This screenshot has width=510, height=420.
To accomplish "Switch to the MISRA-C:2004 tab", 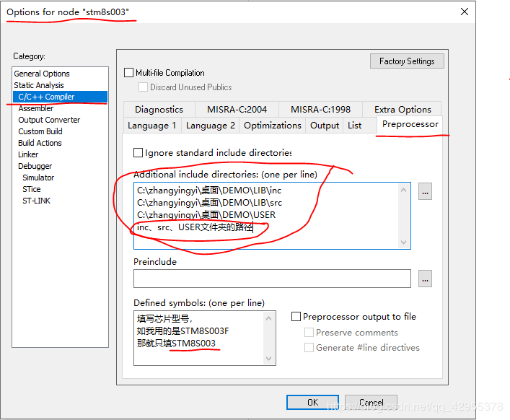I will click(x=237, y=109).
